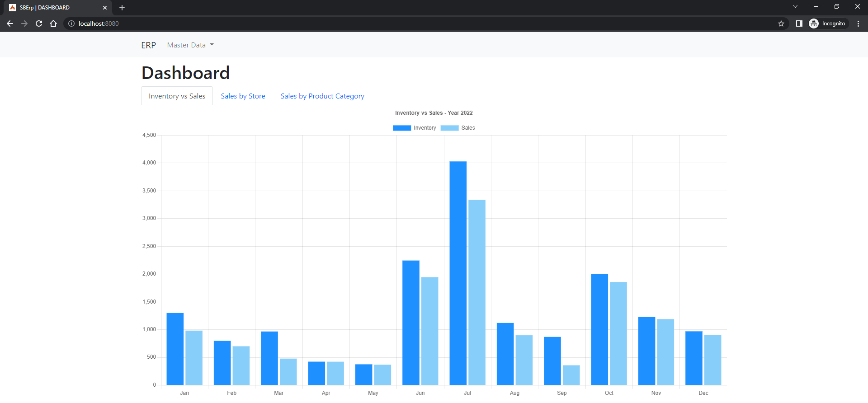Click the July Inventory bar
The width and height of the screenshot is (868, 403).
coord(458,273)
